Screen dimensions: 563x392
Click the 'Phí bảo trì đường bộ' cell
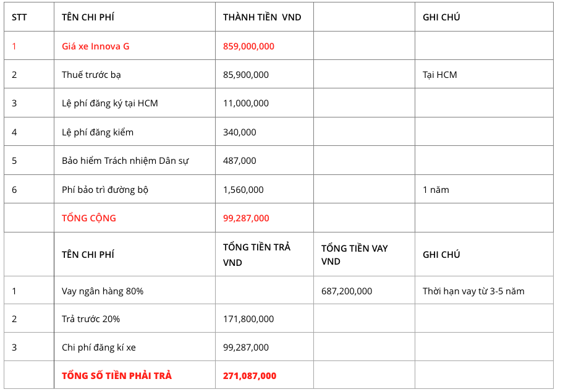tap(105, 190)
